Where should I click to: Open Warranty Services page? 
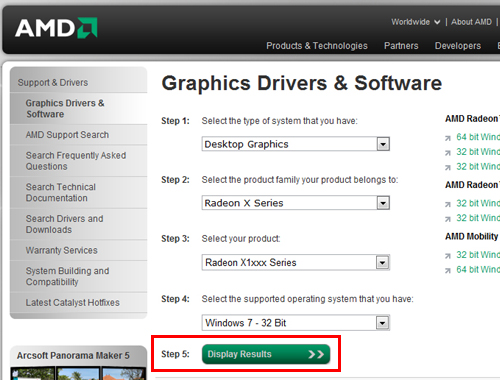[79, 250]
